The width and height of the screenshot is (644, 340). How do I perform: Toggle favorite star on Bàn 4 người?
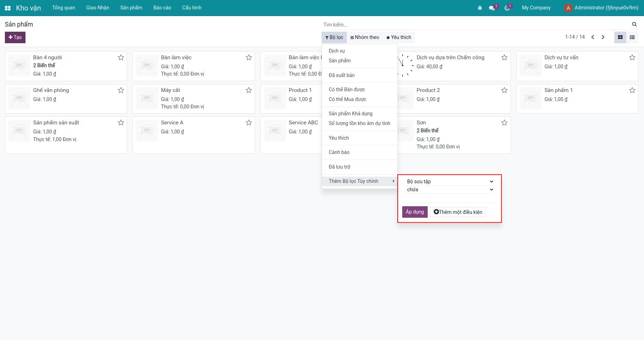pos(121,57)
